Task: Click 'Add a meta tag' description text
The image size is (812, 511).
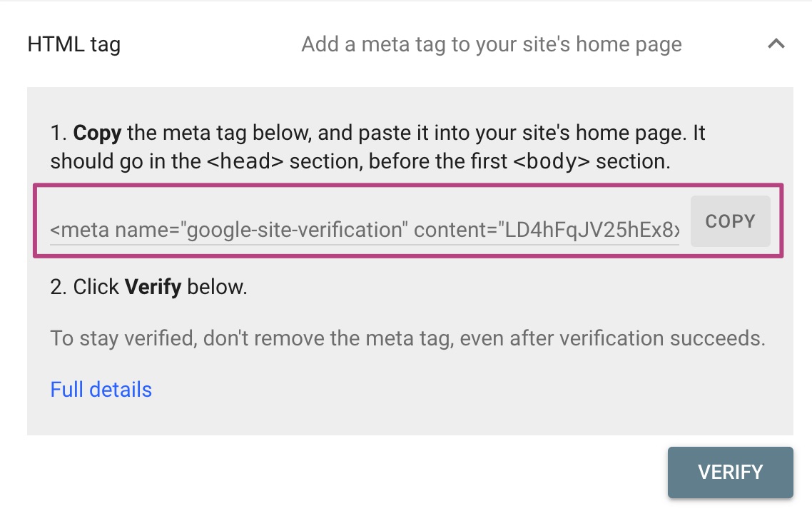Action: click(491, 44)
